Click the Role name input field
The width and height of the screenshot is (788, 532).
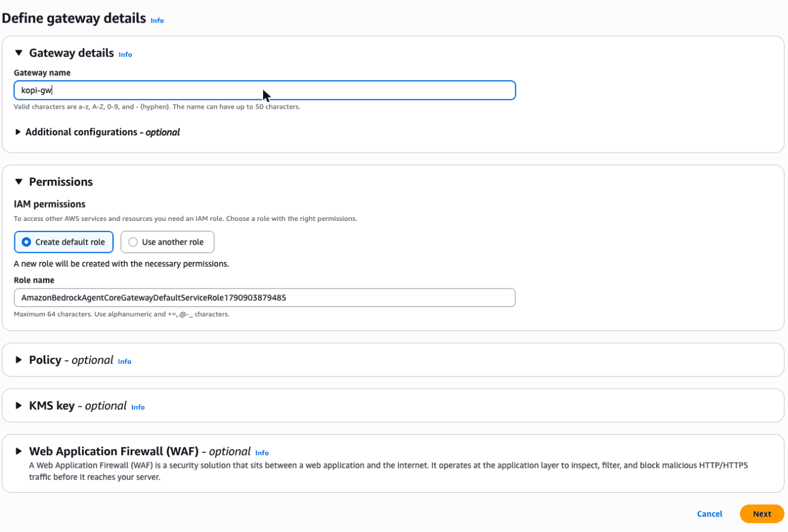click(x=265, y=297)
